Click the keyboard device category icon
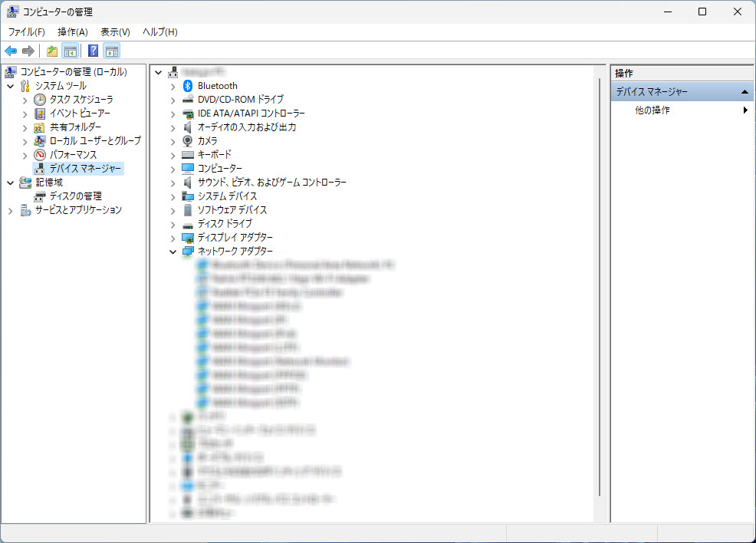Viewport: 756px width, 543px height. (188, 155)
